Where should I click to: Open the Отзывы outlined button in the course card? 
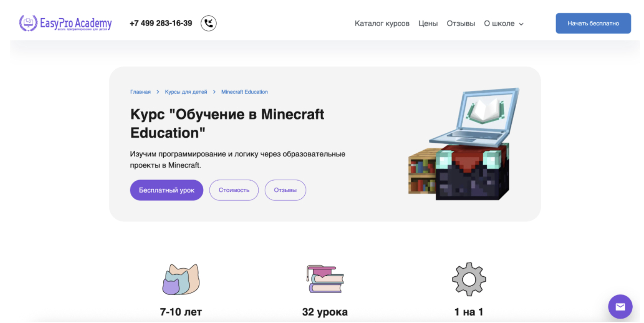[x=285, y=190]
